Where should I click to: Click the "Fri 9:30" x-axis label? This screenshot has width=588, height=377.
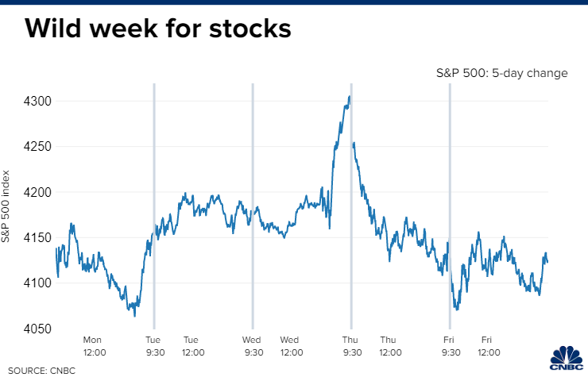coord(450,345)
